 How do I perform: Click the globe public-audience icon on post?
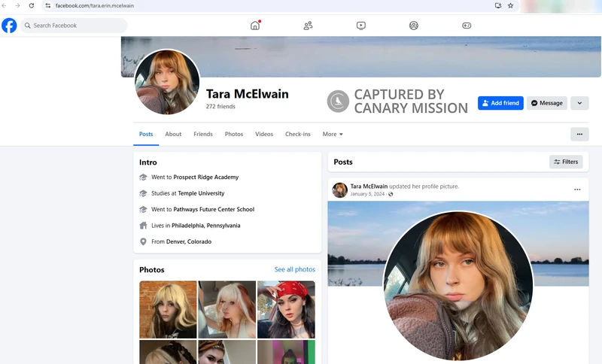pos(391,194)
